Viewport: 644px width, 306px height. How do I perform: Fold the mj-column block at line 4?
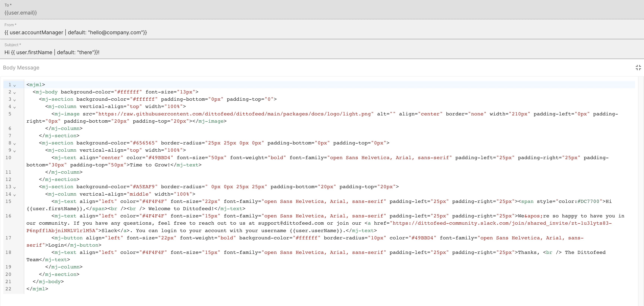[x=15, y=107]
